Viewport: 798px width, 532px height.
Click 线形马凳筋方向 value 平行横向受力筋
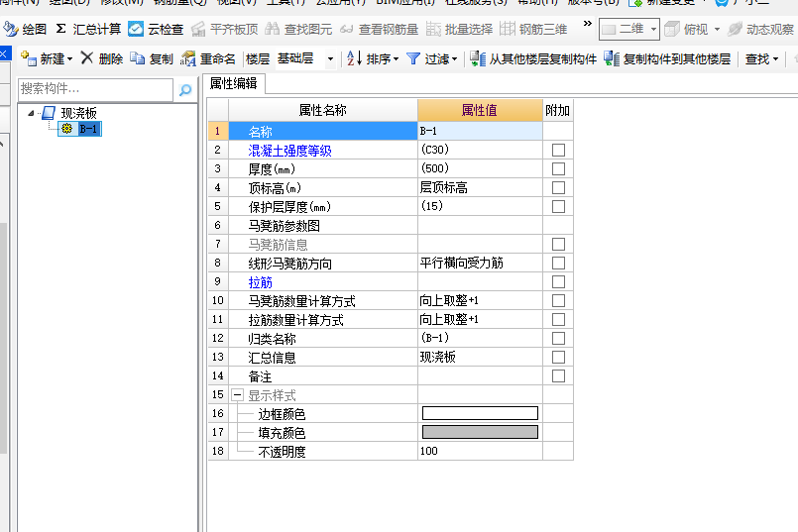480,263
